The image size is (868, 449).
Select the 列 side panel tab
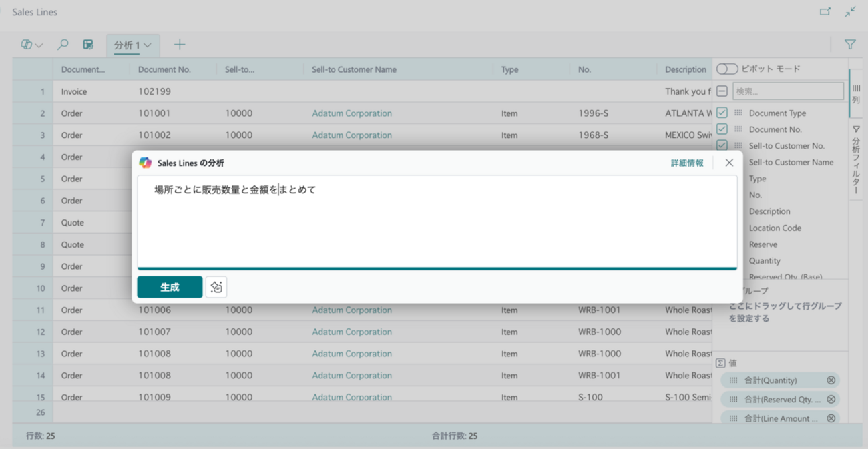pos(856,93)
